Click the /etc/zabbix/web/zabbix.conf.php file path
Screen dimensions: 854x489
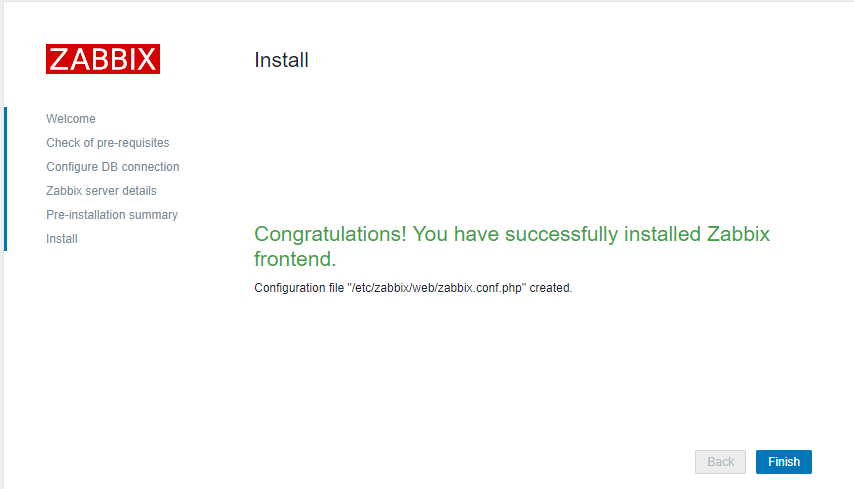click(x=437, y=288)
